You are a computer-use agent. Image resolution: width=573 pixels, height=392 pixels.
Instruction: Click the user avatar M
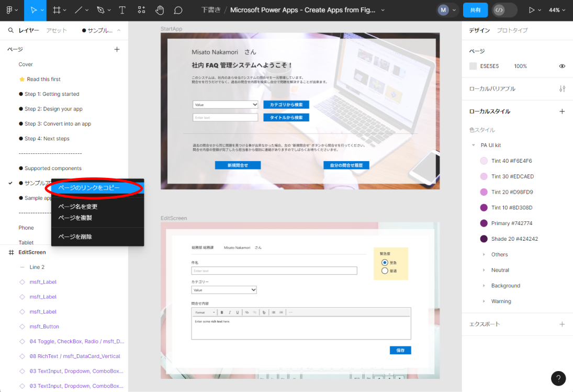click(443, 10)
